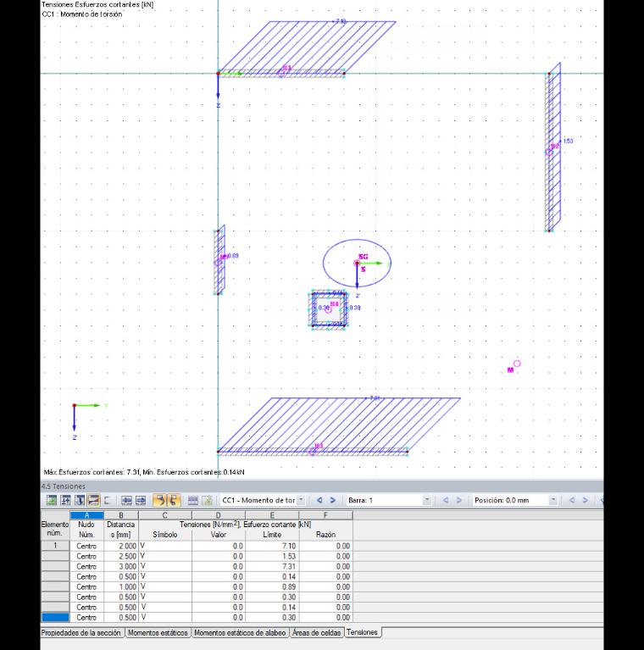
Task: Click Límite cell with value 0.89
Action: 272,586
